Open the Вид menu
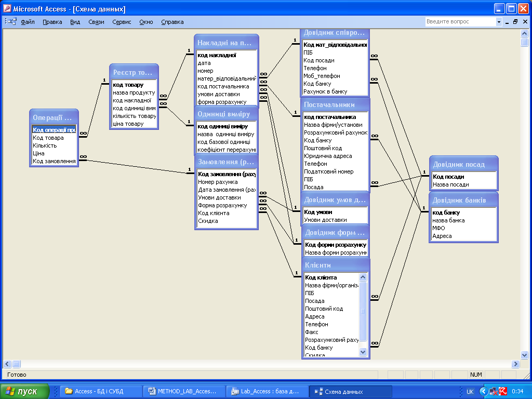The height and width of the screenshot is (399, 532). click(75, 22)
